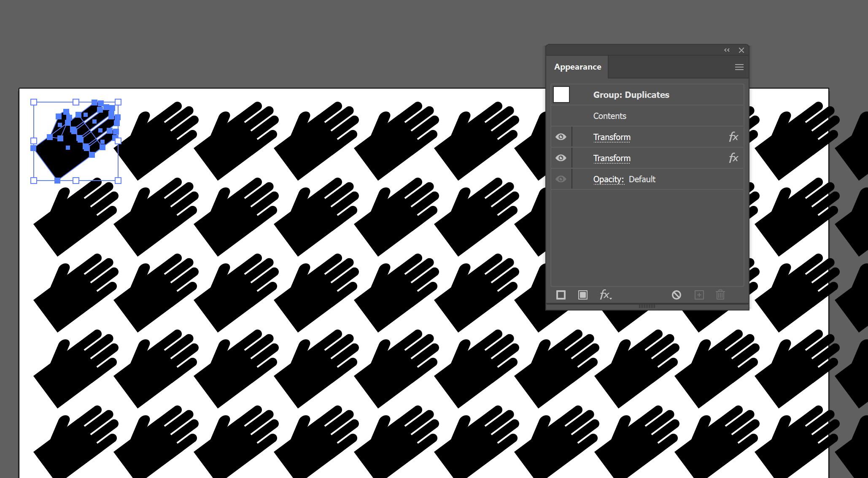Collapse the Appearance panel with double chevrons
Screen dimensions: 868x478
727,50
